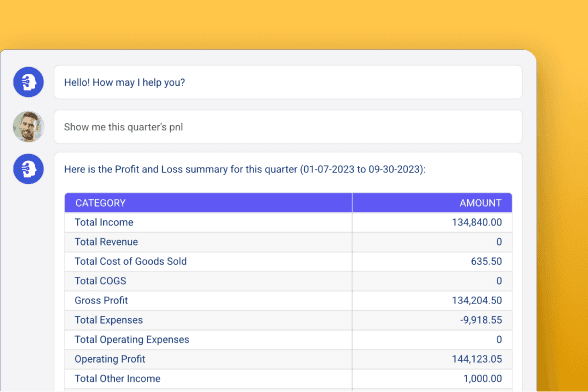Select the 'Hello! How may I help you?' message
Screen dimensions: 588x392
point(288,82)
